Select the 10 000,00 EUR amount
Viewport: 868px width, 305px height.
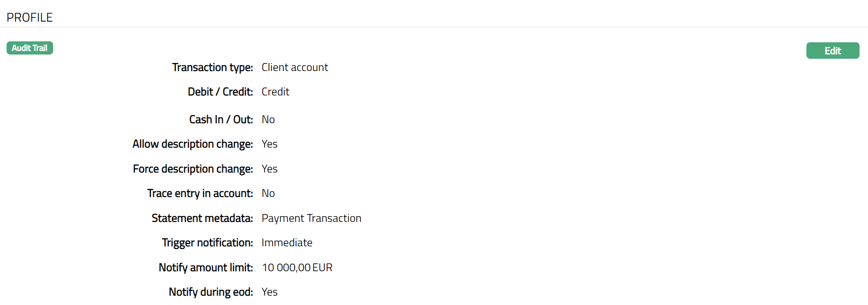tap(297, 267)
